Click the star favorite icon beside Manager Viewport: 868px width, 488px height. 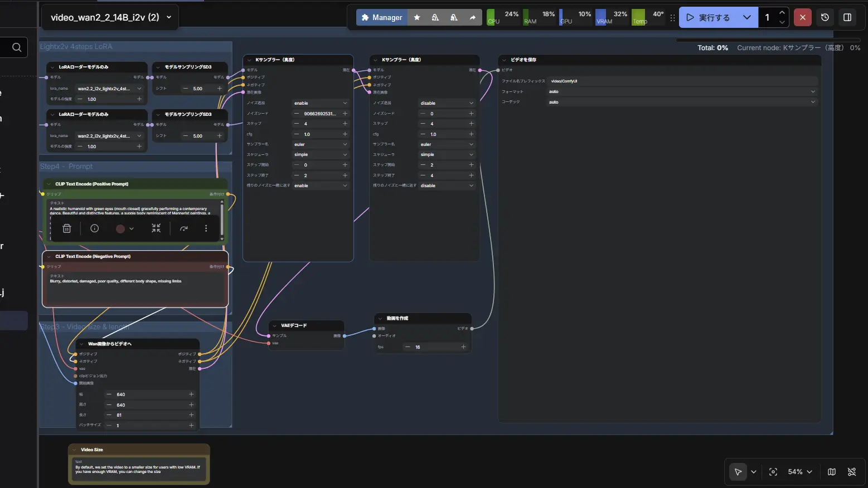click(x=417, y=17)
